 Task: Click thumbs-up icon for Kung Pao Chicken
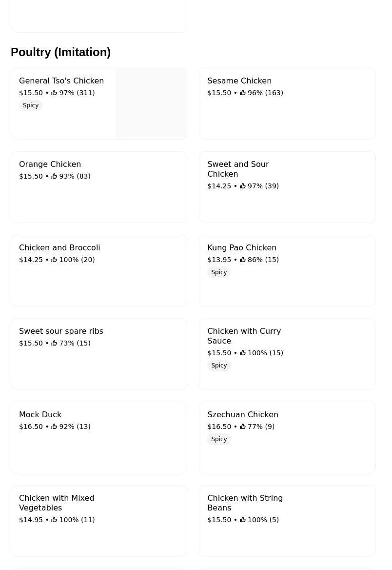pos(243,260)
